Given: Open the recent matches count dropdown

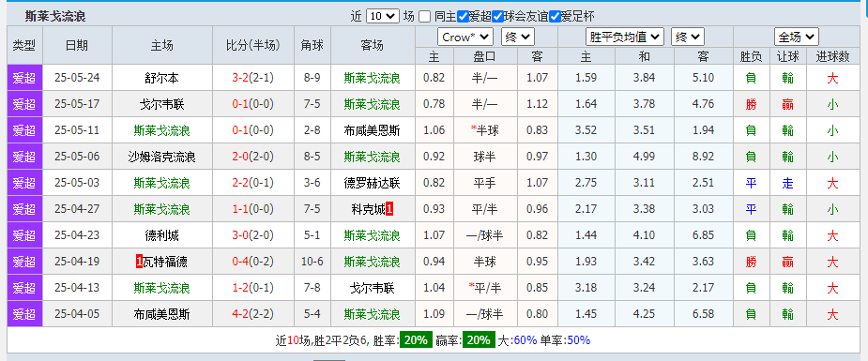Looking at the screenshot, I should (x=382, y=16).
